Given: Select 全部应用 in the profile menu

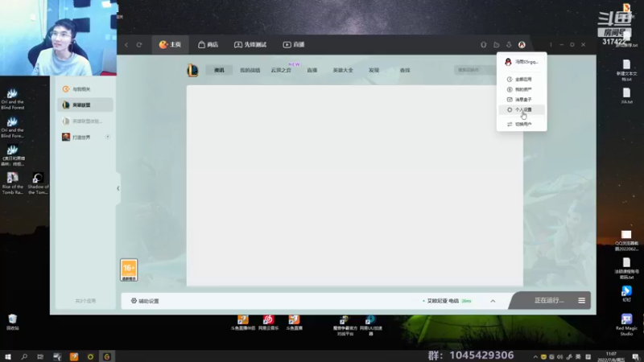Looking at the screenshot, I should pos(522,79).
